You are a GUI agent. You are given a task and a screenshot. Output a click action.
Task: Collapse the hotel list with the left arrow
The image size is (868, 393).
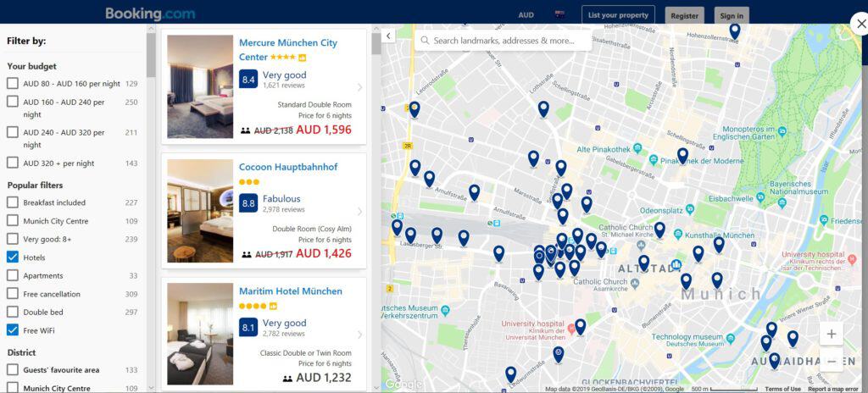388,36
